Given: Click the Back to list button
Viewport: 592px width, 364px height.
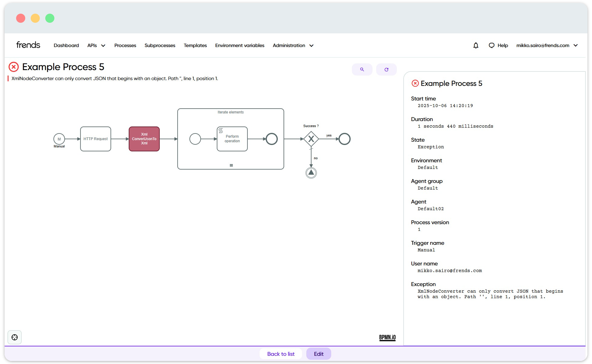Looking at the screenshot, I should tap(281, 354).
